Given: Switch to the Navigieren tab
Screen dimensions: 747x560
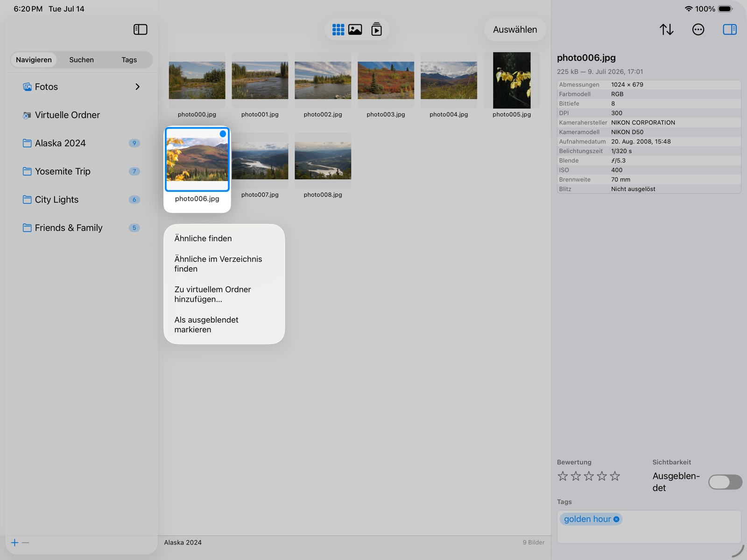Looking at the screenshot, I should pyautogui.click(x=34, y=60).
